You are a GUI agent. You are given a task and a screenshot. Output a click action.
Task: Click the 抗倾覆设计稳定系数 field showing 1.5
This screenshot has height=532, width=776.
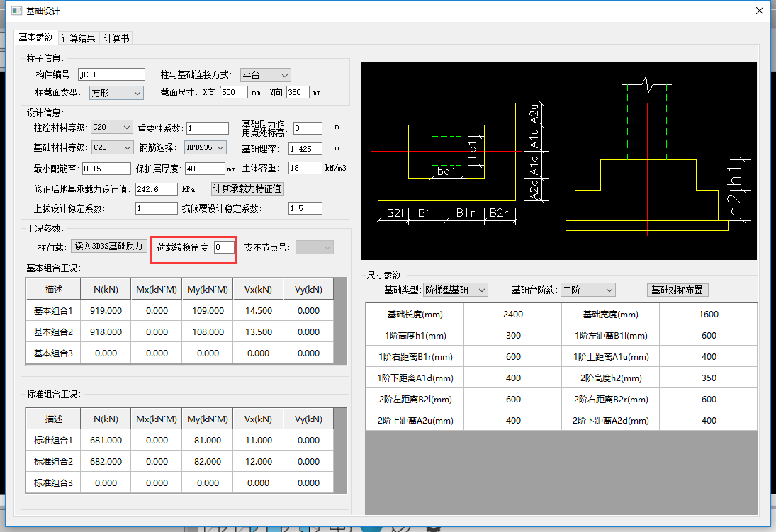click(305, 208)
